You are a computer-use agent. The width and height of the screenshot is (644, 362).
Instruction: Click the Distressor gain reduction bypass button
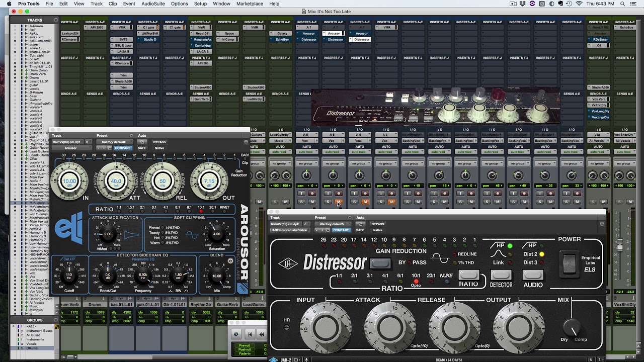380,263
